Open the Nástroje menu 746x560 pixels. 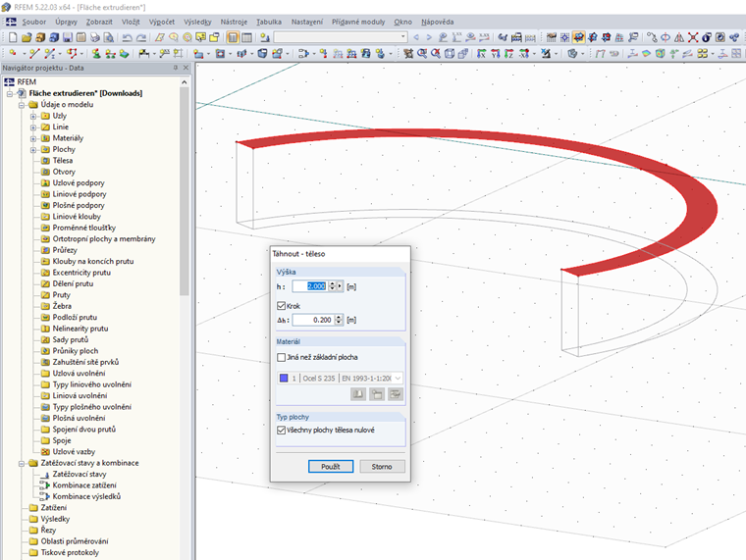click(x=234, y=22)
